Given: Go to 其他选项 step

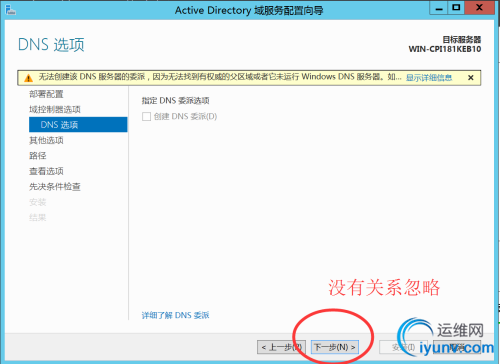Looking at the screenshot, I should pos(46,140).
